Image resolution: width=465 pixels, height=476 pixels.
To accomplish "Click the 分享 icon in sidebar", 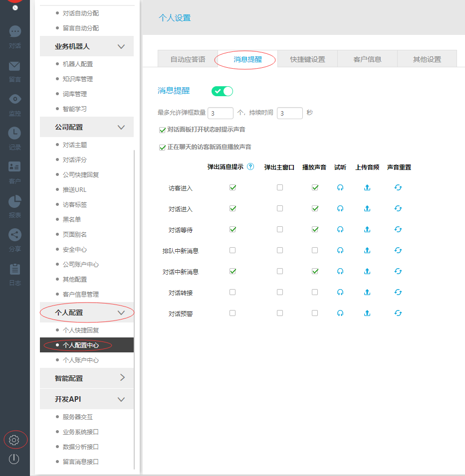I will 14,234.
